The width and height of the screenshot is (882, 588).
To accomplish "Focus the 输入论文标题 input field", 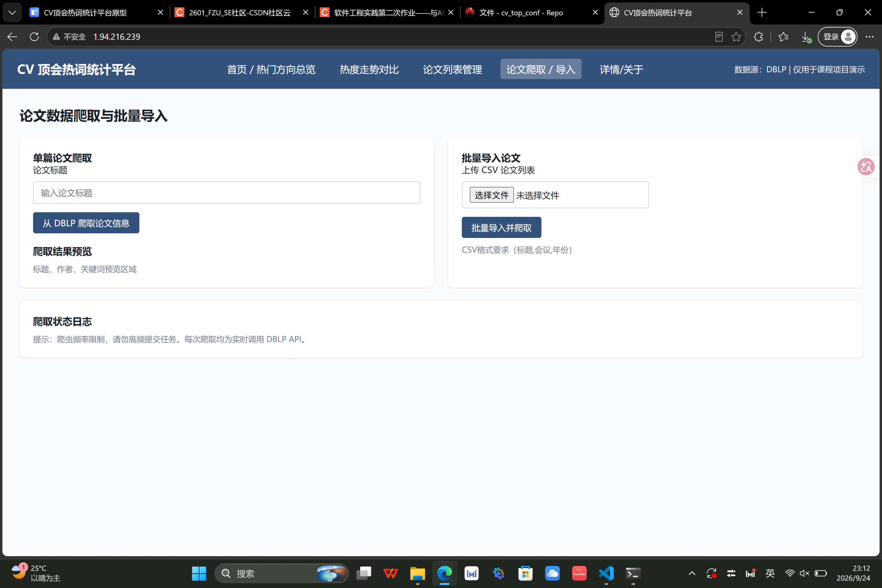I will point(227,193).
